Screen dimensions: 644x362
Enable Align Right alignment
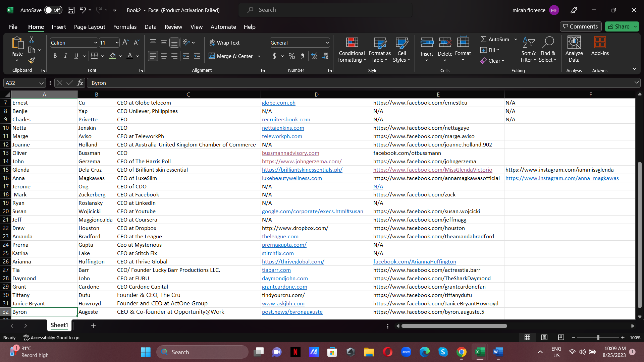pyautogui.click(x=174, y=56)
